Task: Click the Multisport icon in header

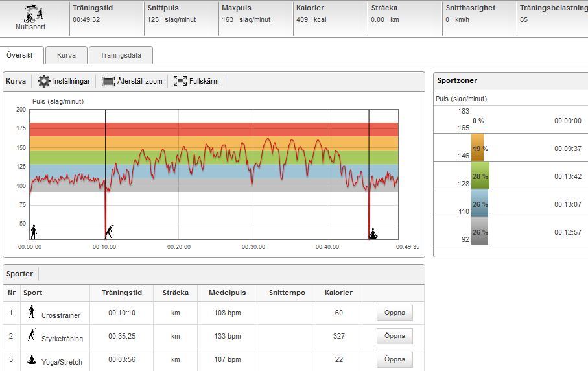Action: 31,14
